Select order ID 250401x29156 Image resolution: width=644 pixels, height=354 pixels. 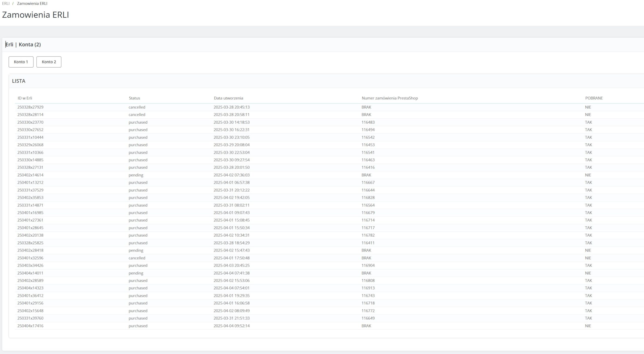pos(30,303)
